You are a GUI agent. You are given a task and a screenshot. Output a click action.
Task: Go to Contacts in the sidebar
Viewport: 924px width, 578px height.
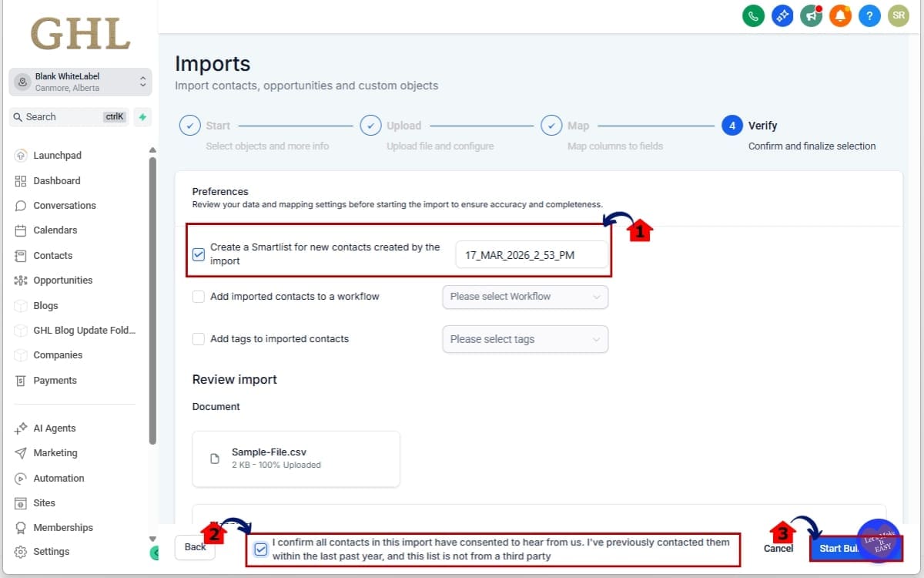pos(52,256)
